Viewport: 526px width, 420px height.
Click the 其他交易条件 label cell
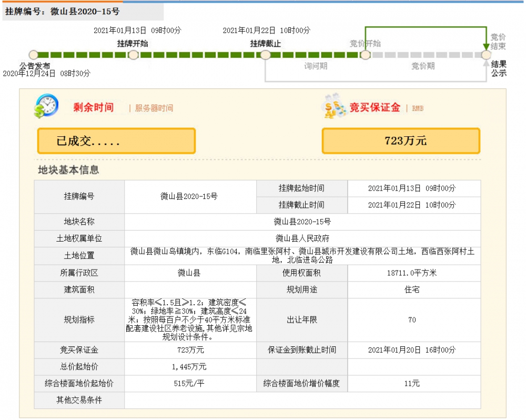pos(79,401)
